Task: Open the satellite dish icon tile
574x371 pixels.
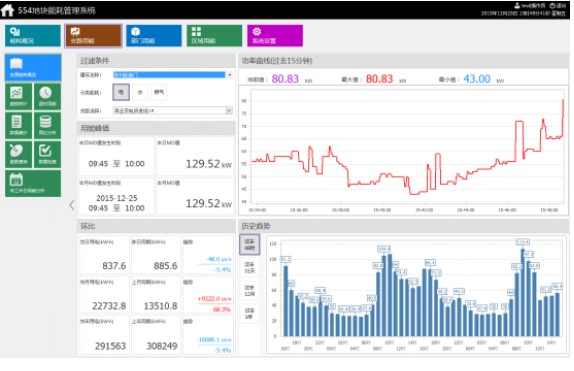Action: [18, 154]
